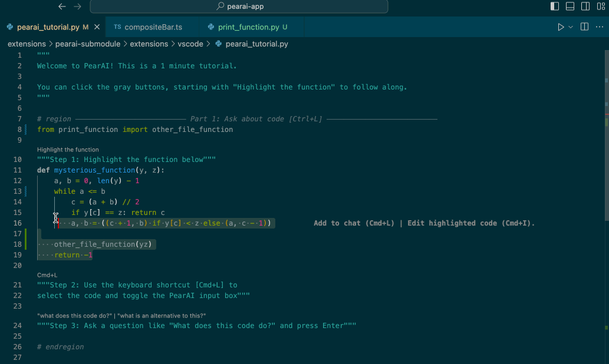Switch to the pearai_tutorial.py tab

tap(48, 27)
